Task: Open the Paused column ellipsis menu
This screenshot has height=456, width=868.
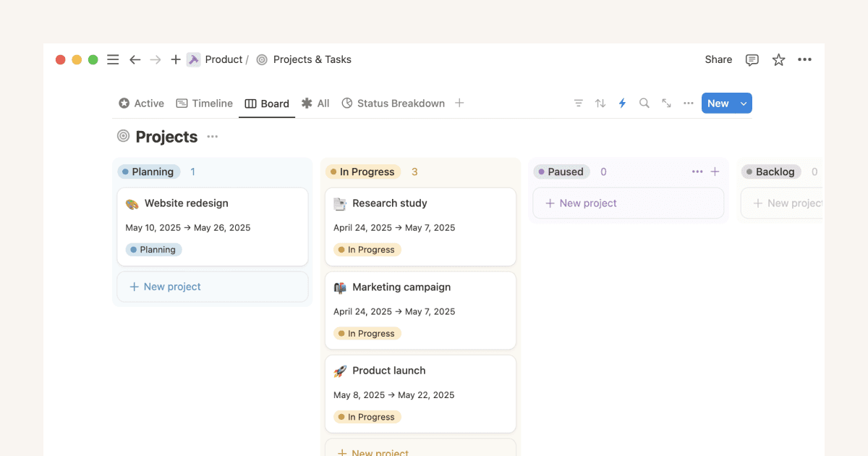Action: pos(697,172)
